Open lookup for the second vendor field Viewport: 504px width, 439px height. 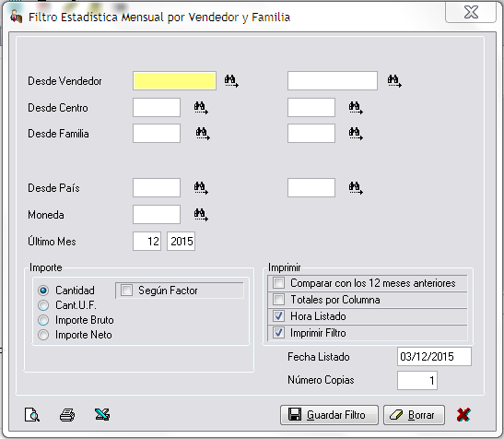pyautogui.click(x=394, y=81)
